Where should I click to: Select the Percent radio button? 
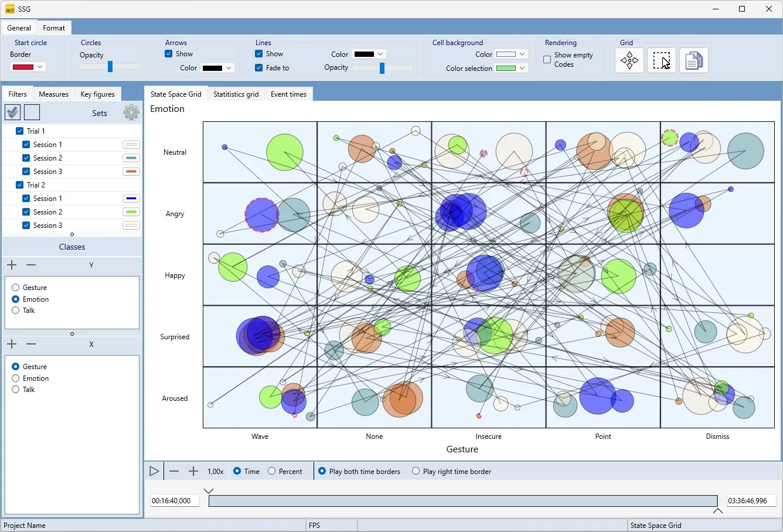point(271,470)
